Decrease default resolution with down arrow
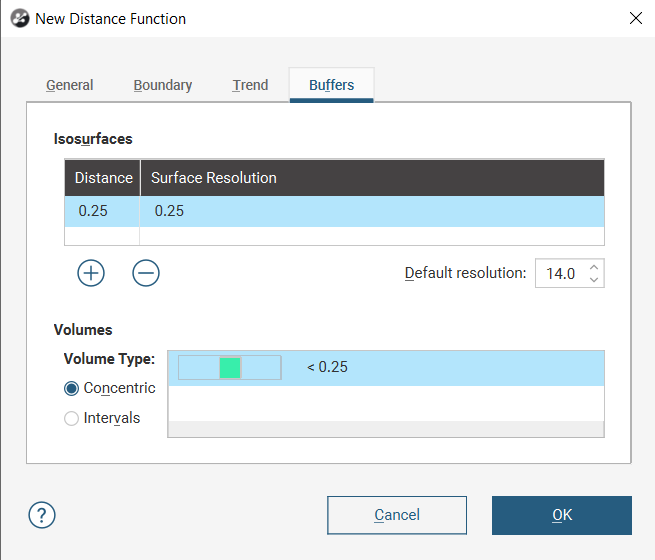655x560 pixels. [x=594, y=279]
